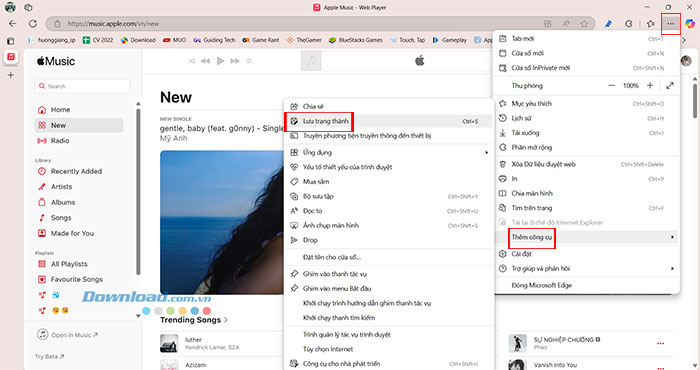Click the gentle, baby album artwork

[x=222, y=222]
